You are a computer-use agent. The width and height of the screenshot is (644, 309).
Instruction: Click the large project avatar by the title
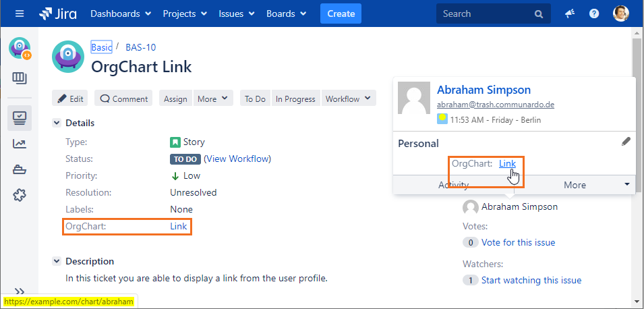[x=68, y=57]
